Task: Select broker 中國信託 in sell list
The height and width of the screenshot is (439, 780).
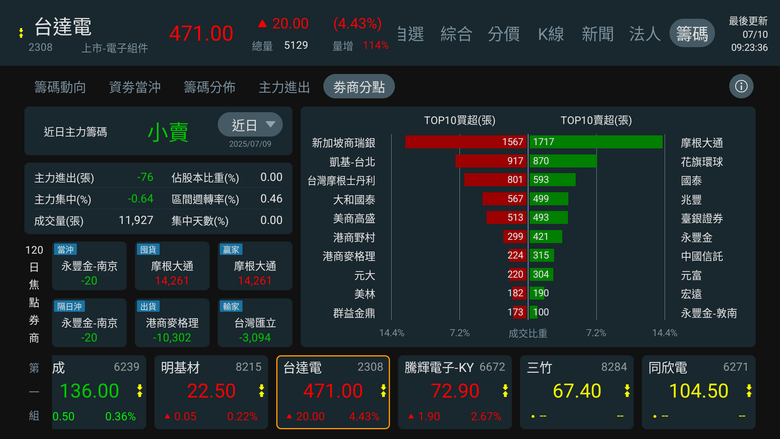Action: [x=702, y=257]
